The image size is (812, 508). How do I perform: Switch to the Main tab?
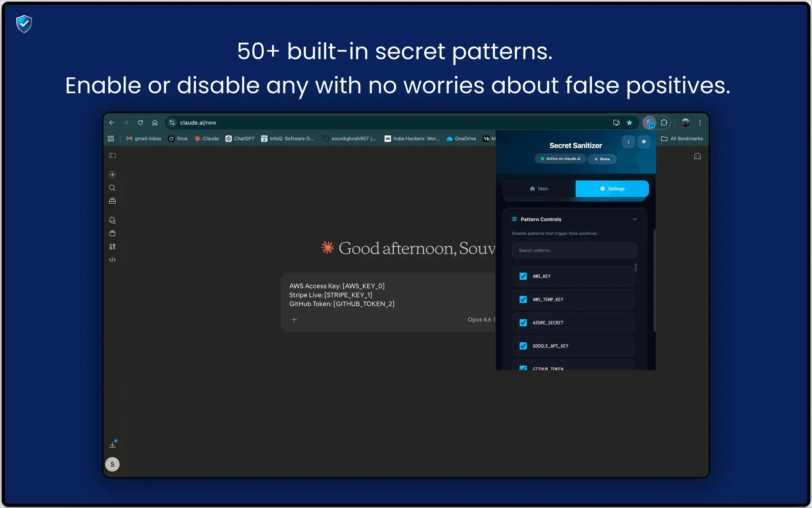point(539,189)
